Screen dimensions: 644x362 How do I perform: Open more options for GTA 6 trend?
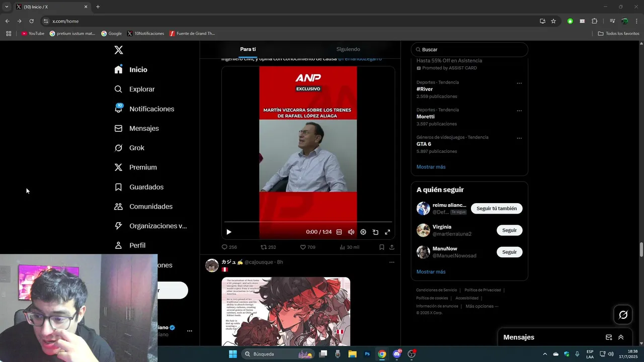519,138
